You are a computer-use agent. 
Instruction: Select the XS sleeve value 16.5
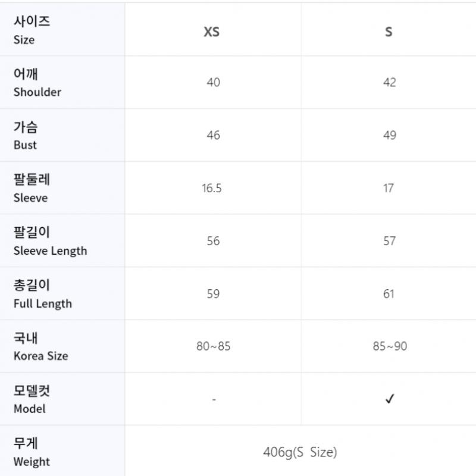coord(212,189)
